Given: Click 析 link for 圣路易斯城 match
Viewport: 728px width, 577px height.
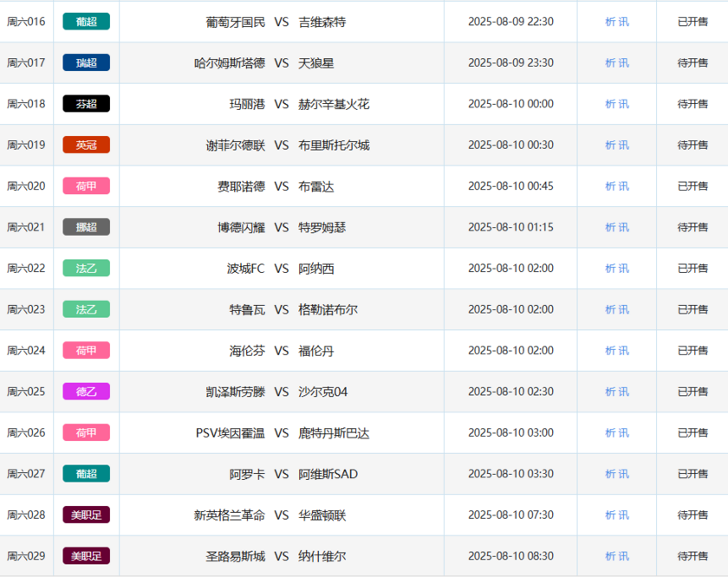Looking at the screenshot, I should pyautogui.click(x=610, y=556).
